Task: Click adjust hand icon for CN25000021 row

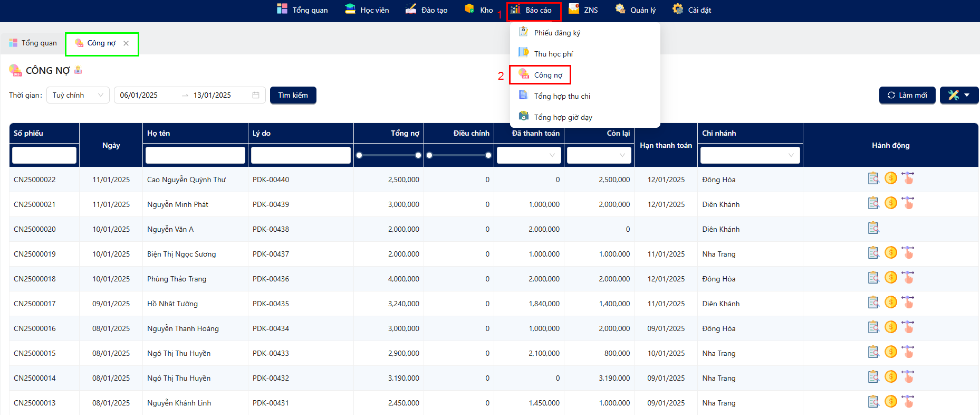Action: [908, 203]
